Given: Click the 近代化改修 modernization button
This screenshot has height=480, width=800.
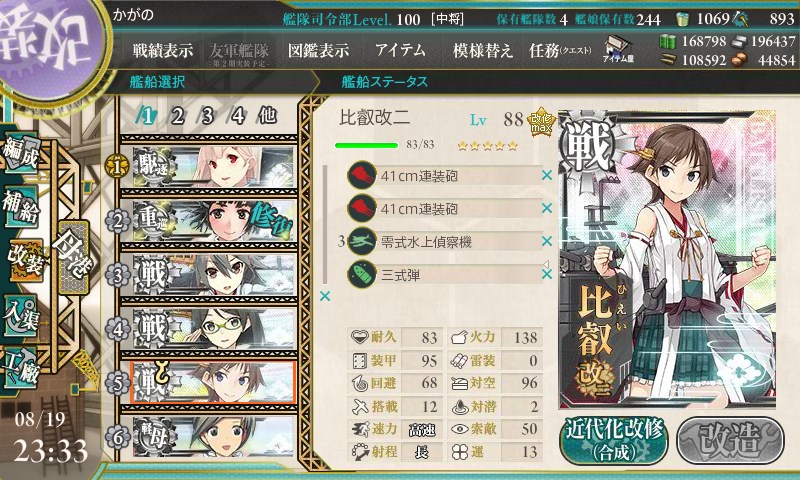Looking at the screenshot, I should tap(614, 440).
